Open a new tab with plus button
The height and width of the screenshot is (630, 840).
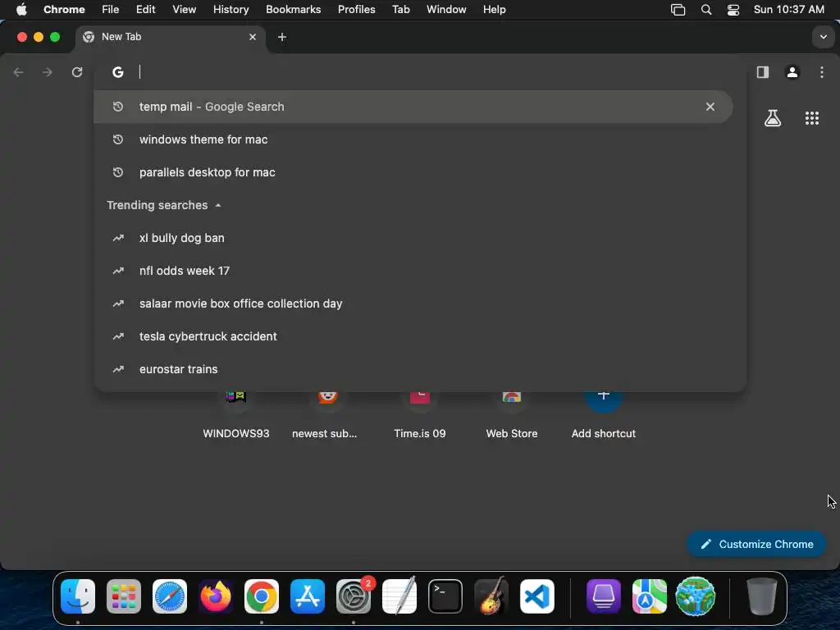click(282, 37)
